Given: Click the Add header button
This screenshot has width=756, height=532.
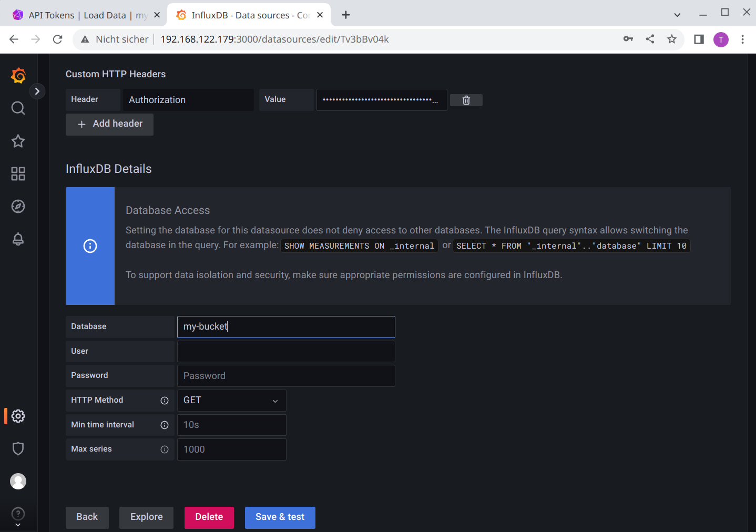Looking at the screenshot, I should [109, 124].
